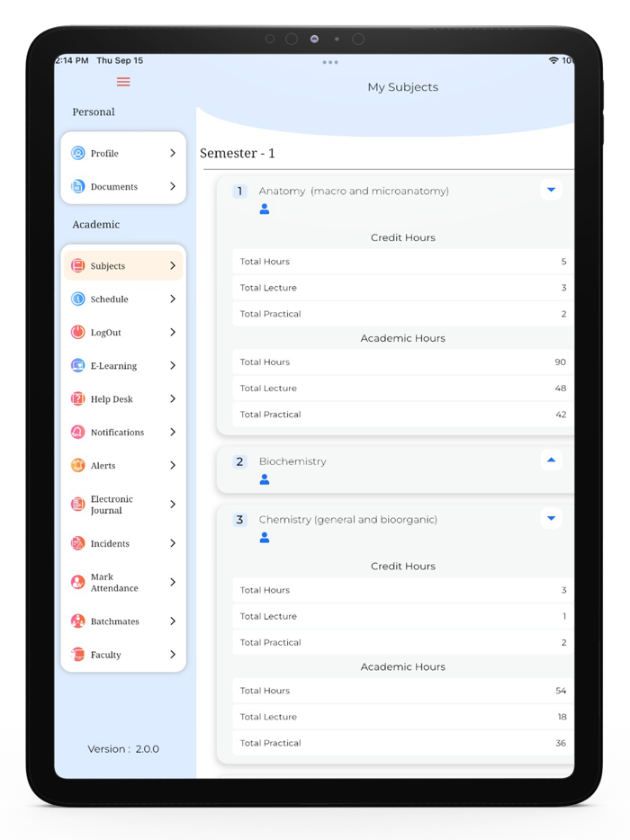Open E-Learning from the sidebar
The image size is (630, 840).
123,365
